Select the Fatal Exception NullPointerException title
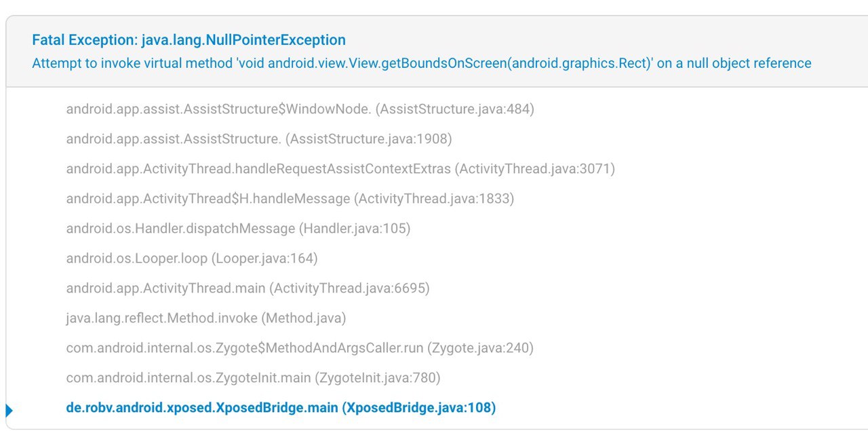 (189, 40)
